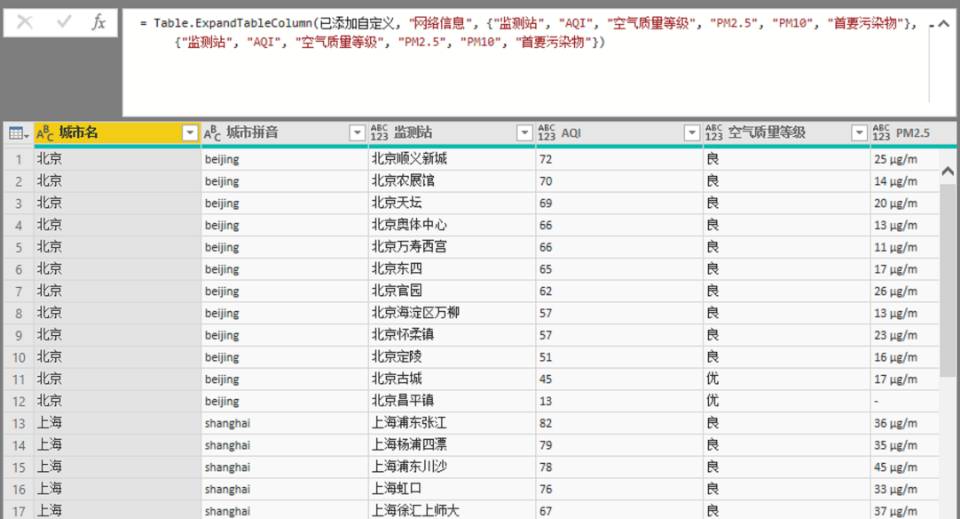Select cell 北京海淀区万柳
This screenshot has height=519, width=960.
coord(452,313)
